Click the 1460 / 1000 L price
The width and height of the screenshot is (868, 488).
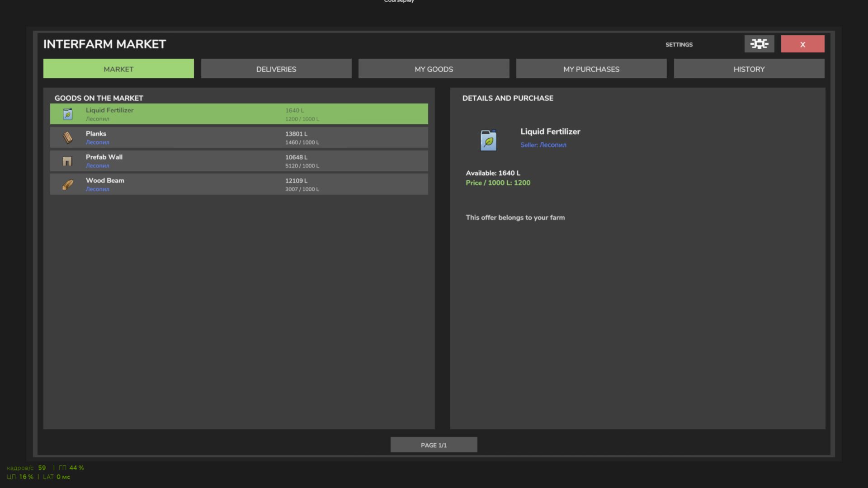click(x=302, y=142)
